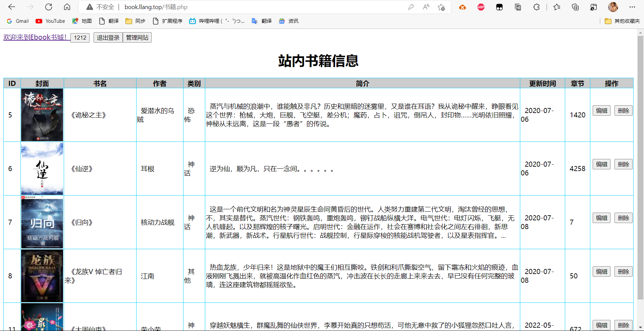Click the 简介 column header

pyautogui.click(x=363, y=84)
